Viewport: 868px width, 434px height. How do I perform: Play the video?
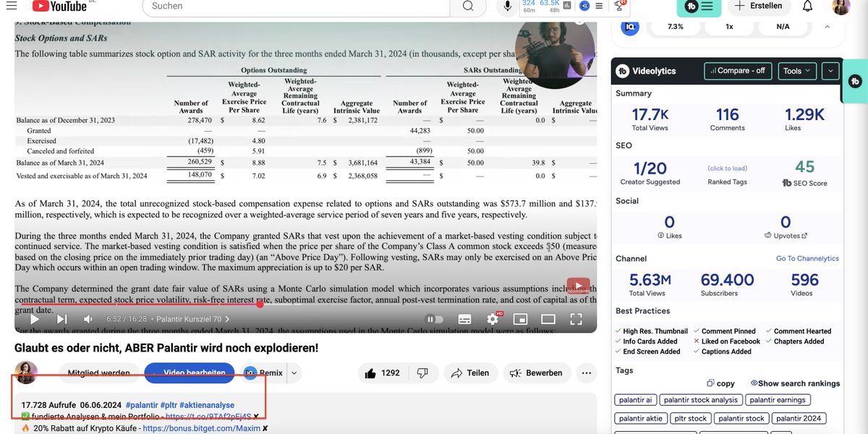pos(35,319)
